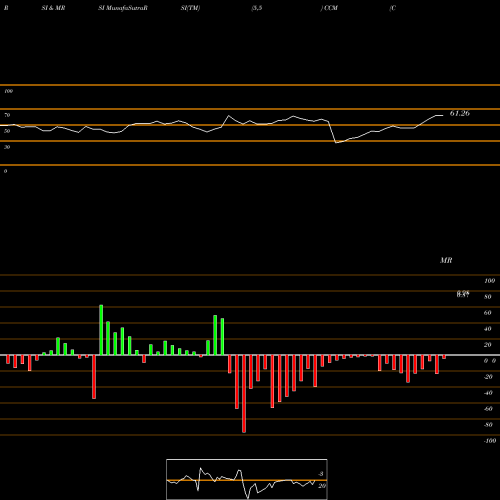The height and width of the screenshot is (500, 500).
Task: Click the value 20 in mini chart
Action: (322, 486)
